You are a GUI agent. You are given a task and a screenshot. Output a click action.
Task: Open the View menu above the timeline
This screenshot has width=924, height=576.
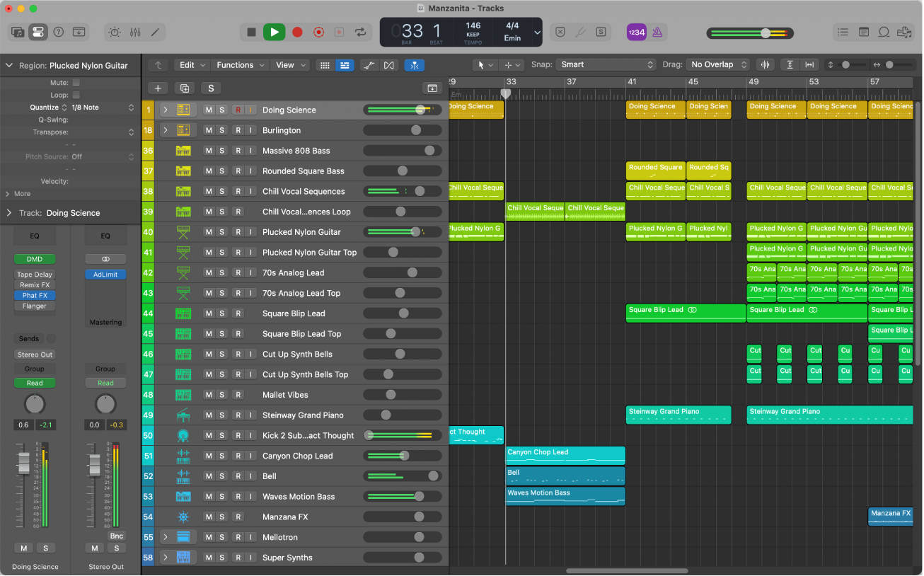290,64
